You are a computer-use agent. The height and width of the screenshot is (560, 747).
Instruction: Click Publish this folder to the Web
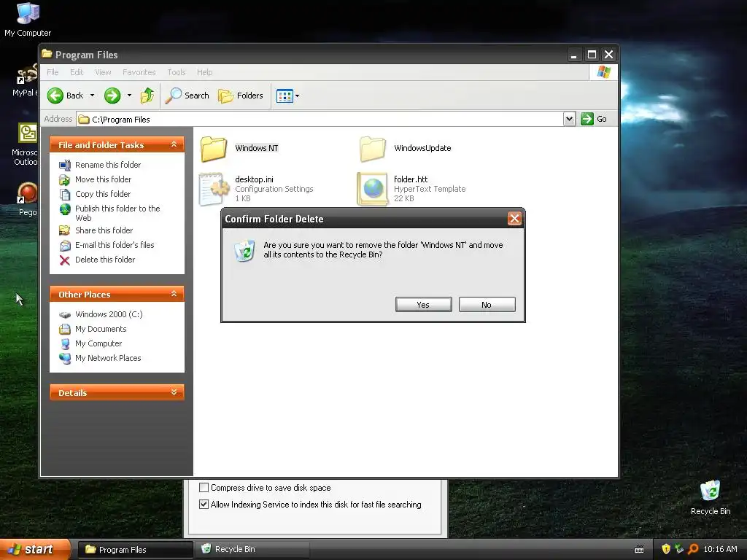117,213
